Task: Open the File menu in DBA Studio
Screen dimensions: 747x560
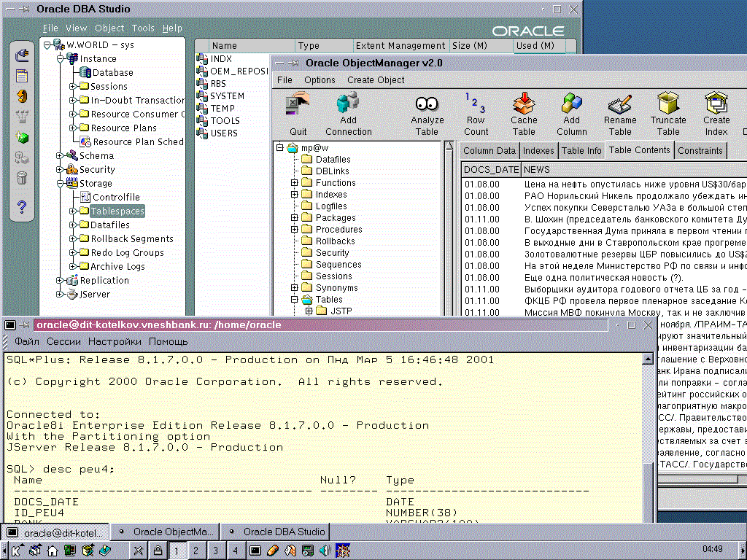Action: pos(50,28)
